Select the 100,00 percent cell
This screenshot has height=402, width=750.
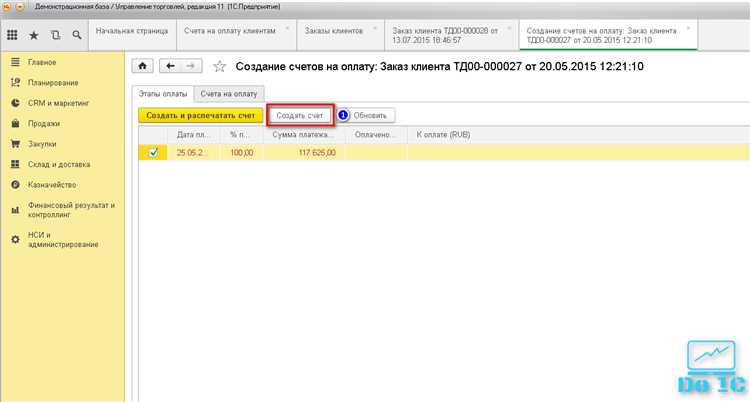pos(242,153)
